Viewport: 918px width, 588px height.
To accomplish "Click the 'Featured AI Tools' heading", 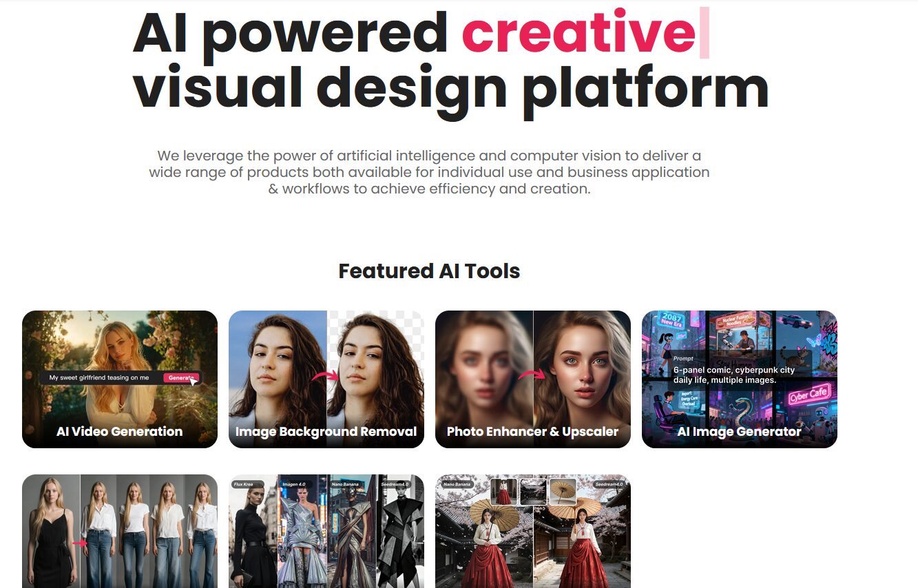I will pos(429,271).
